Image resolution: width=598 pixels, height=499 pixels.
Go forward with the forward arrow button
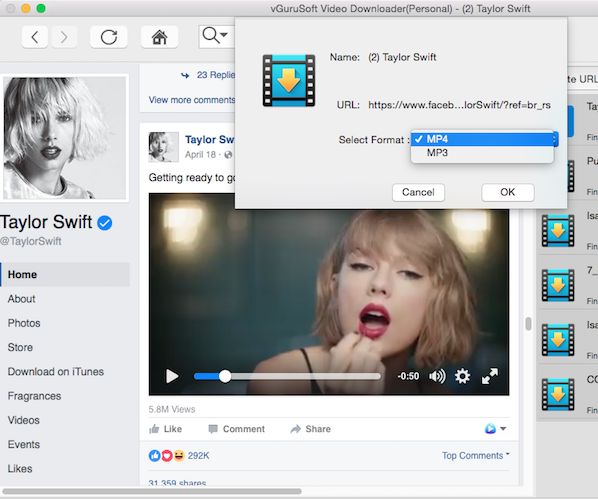pyautogui.click(x=64, y=37)
